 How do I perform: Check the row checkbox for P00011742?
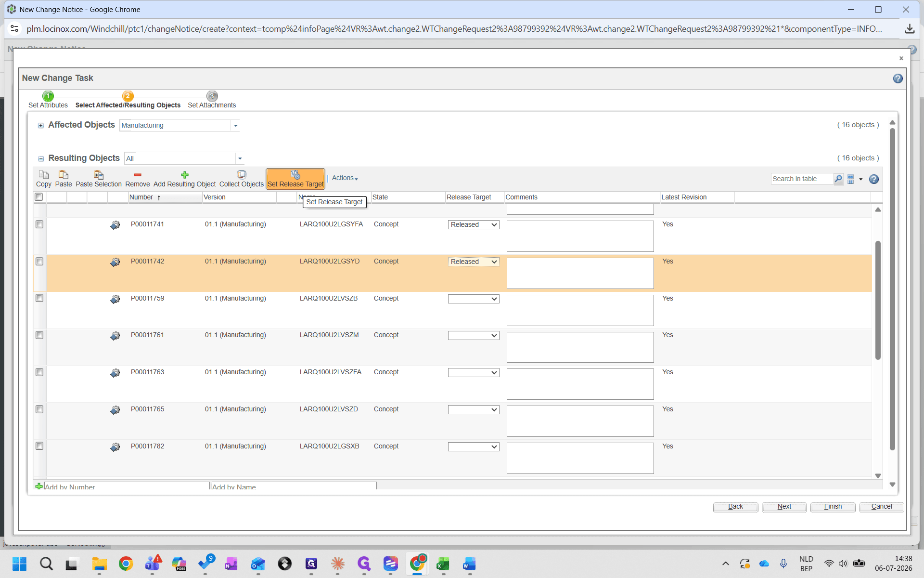coord(39,261)
